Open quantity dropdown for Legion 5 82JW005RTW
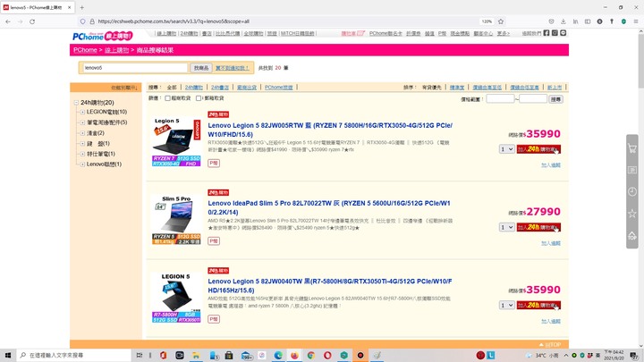Viewport: 644px width, 362px height. tap(507, 149)
